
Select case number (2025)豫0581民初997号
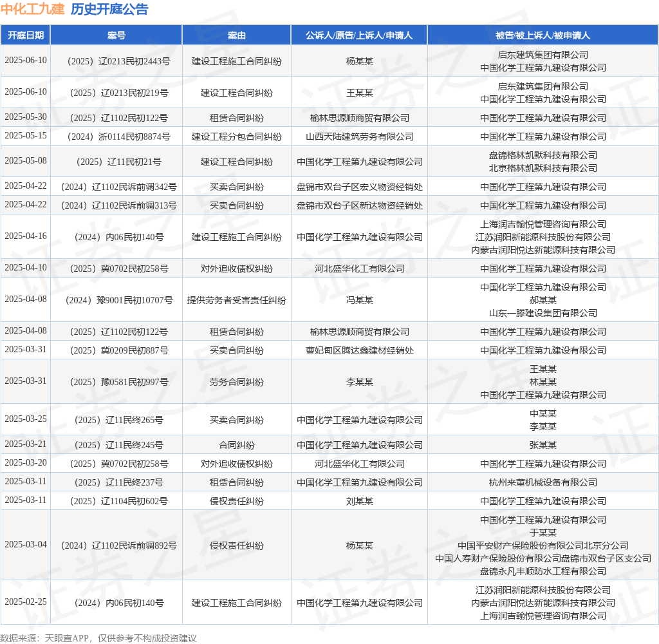119,382
